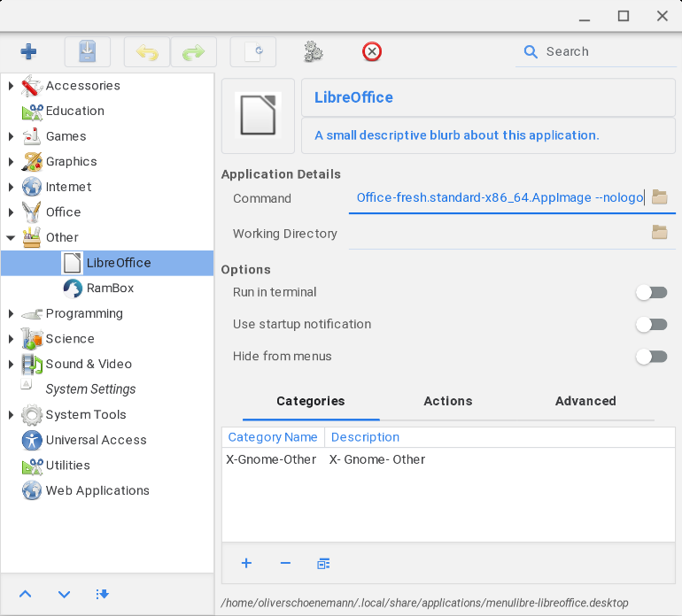
Task: Expand the Internet category arrow
Action: [12, 187]
